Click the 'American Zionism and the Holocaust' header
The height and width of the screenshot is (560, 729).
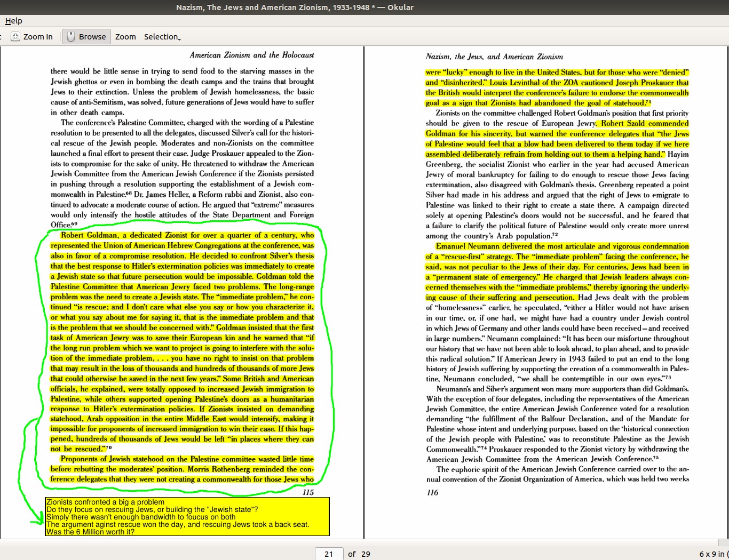(x=251, y=55)
